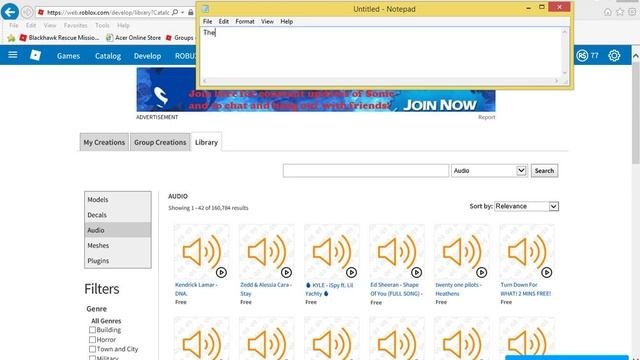Viewport: 640px width, 360px height.
Task: Click the browser home icon
Action: [607, 12]
